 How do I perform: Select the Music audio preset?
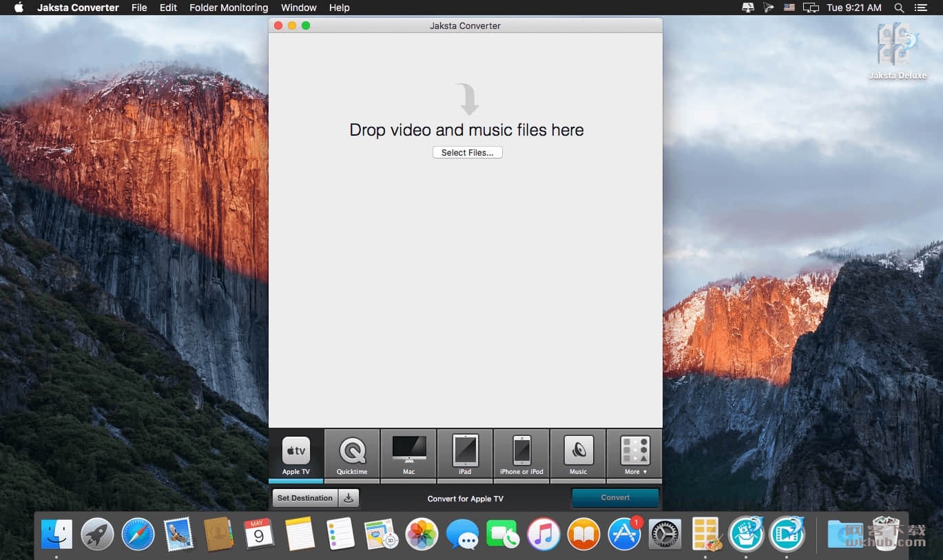(x=578, y=455)
